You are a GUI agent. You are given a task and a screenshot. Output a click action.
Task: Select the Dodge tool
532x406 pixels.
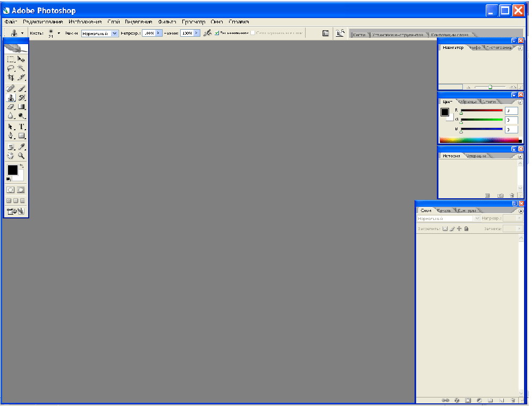(21, 116)
